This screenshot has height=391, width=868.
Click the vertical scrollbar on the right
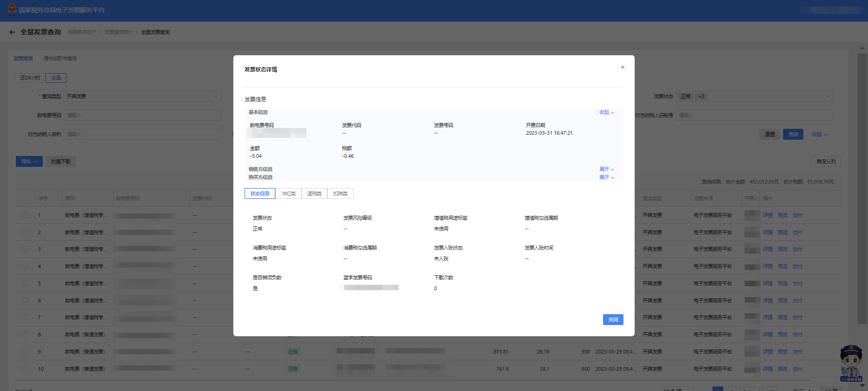[862, 181]
